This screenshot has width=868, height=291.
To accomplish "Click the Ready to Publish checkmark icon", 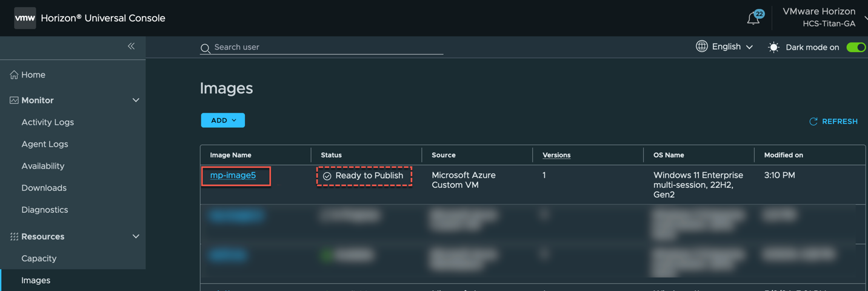I will 327,176.
